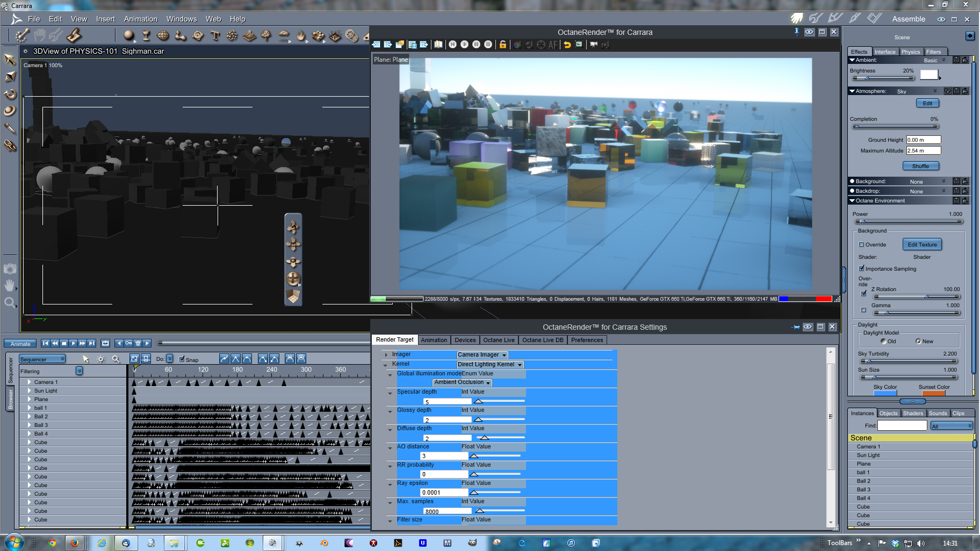Toggle Importance Sampling checkbox
The width and height of the screenshot is (980, 551).
861,268
